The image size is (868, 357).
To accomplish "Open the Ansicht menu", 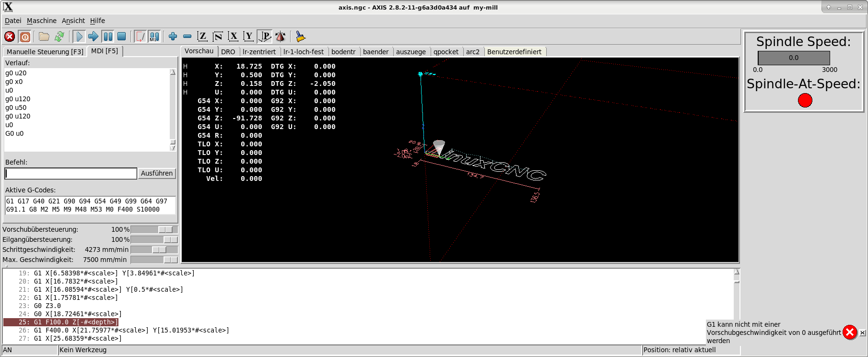I will 73,21.
